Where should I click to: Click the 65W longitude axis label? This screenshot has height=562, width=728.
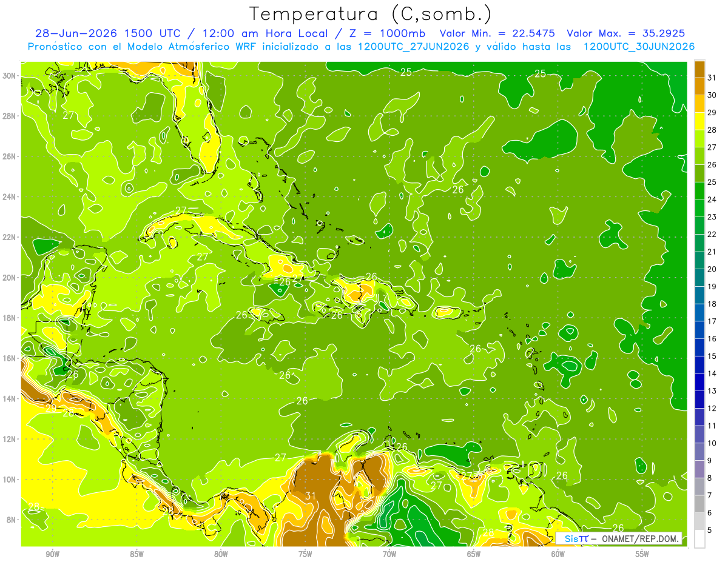click(474, 554)
